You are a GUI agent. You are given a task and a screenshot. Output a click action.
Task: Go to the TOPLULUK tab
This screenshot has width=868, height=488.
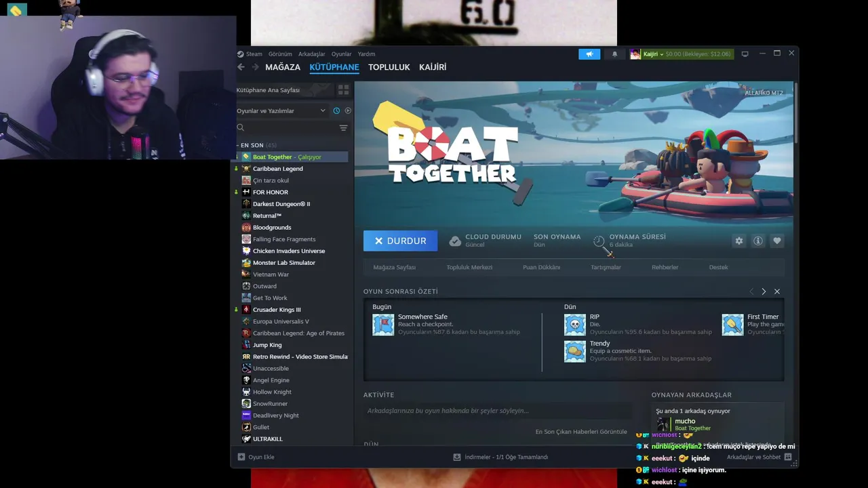[389, 67]
